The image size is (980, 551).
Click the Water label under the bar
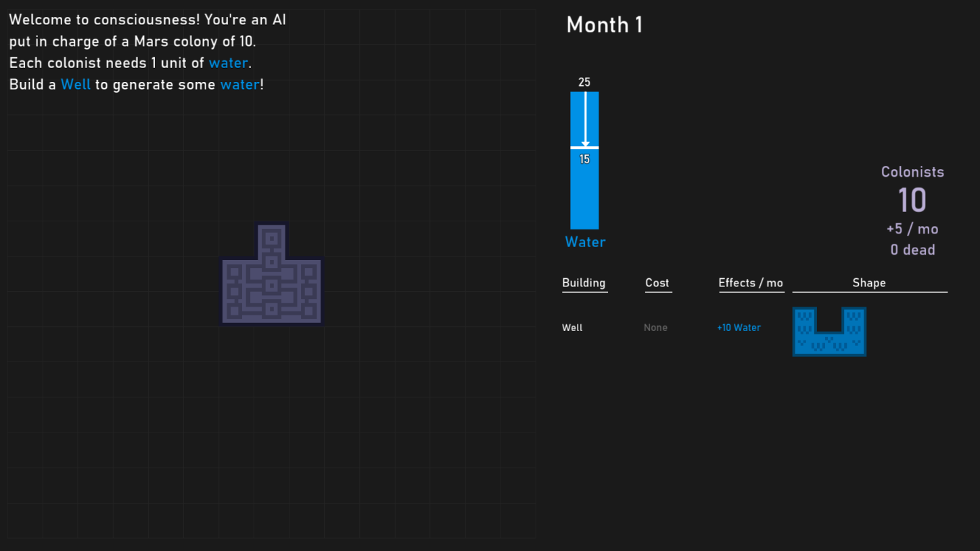pyautogui.click(x=585, y=242)
